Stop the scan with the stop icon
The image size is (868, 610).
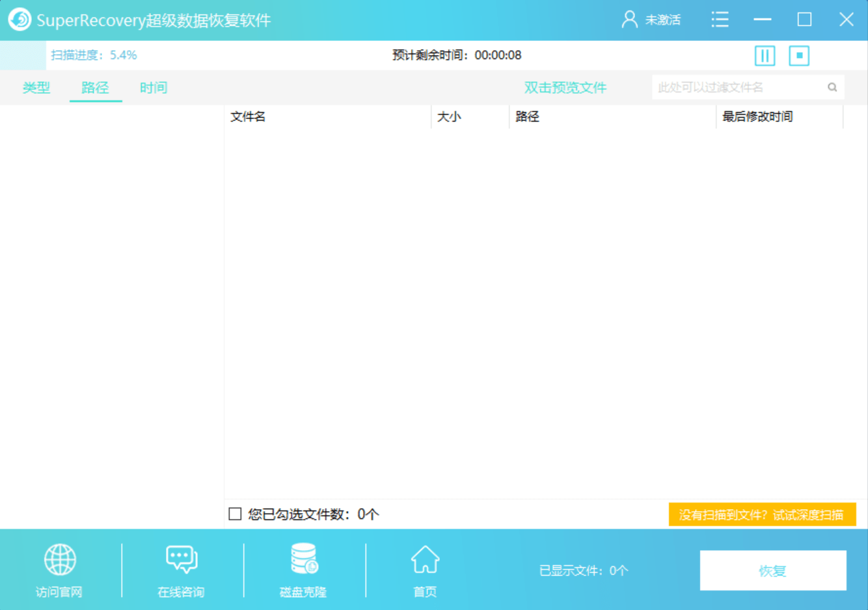(x=798, y=56)
